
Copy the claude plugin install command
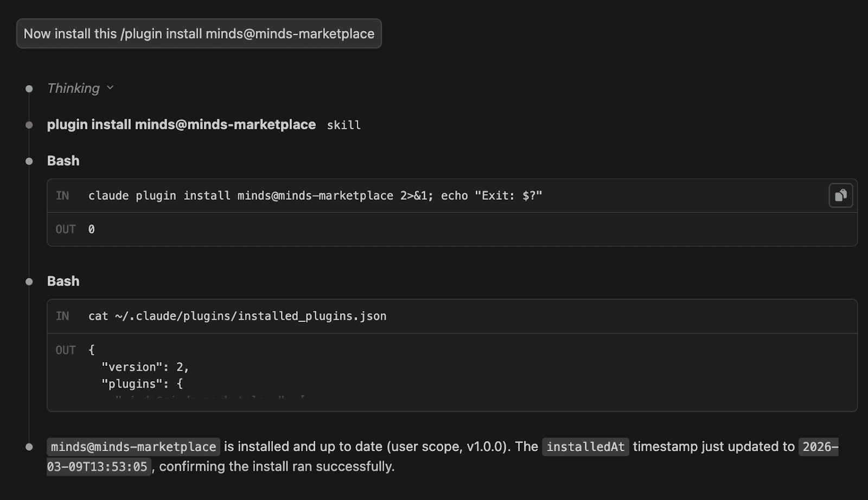point(840,195)
